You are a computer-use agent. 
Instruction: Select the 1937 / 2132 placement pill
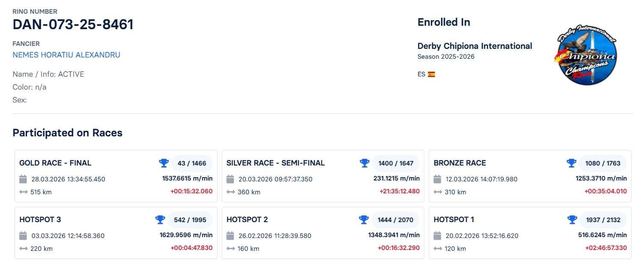(x=603, y=220)
